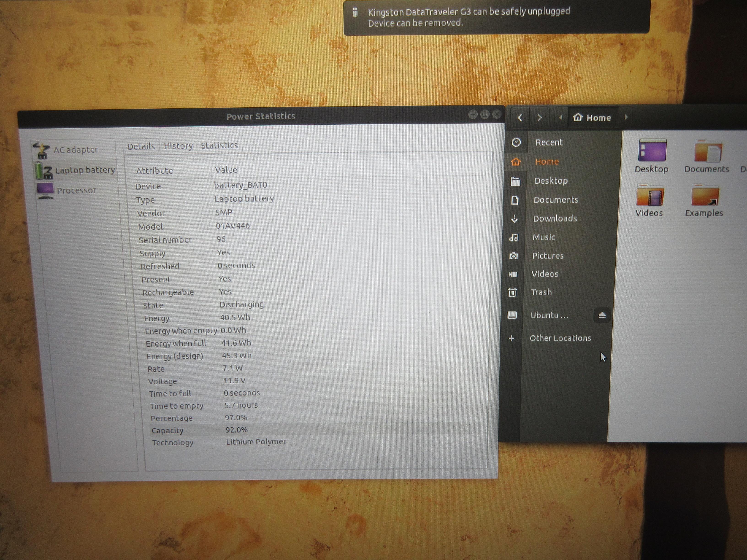747x560 pixels.
Task: Click the left path-bar scroll arrow
Action: point(561,118)
